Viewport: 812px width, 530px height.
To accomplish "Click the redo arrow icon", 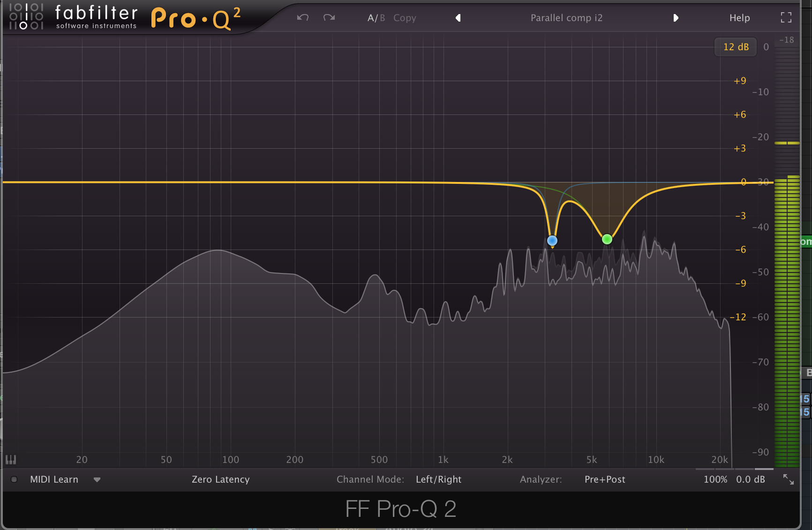I will 329,18.
